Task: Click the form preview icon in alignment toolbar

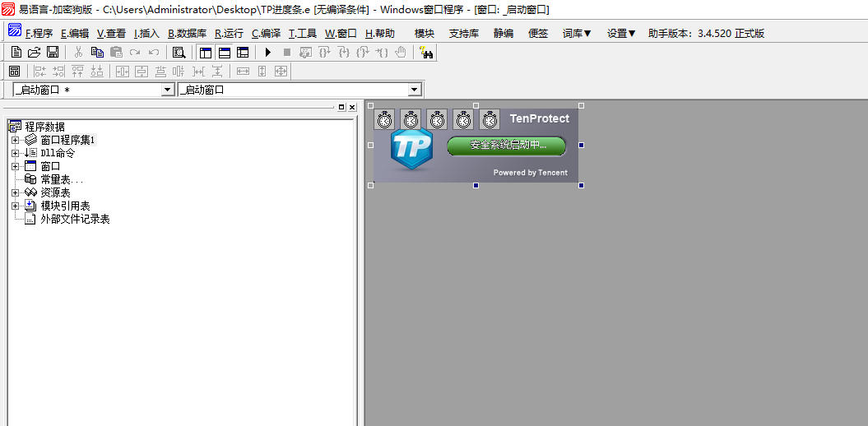Action: [14, 71]
